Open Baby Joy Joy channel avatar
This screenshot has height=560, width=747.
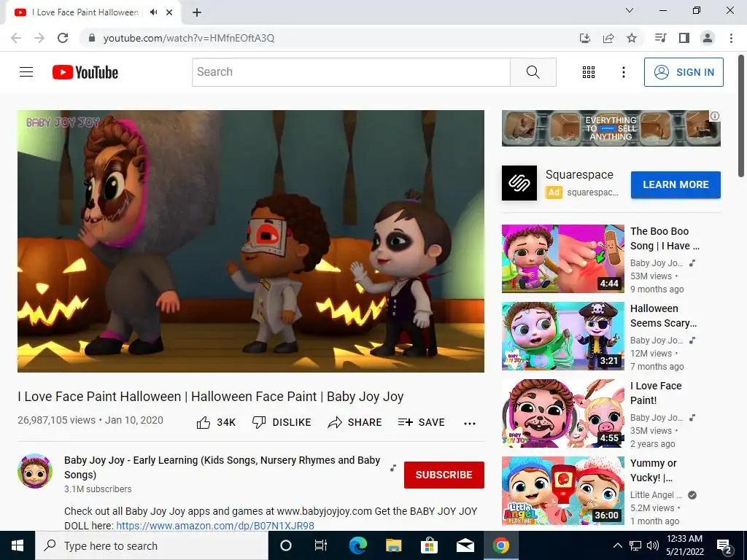click(35, 471)
